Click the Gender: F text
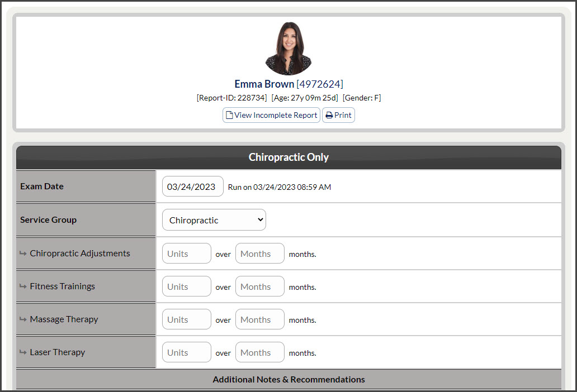 (362, 98)
